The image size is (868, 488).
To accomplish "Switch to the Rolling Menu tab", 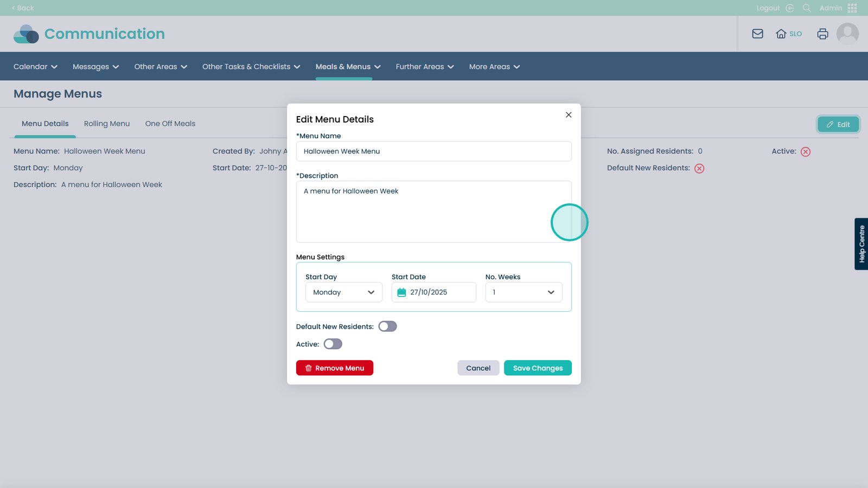I will point(107,124).
